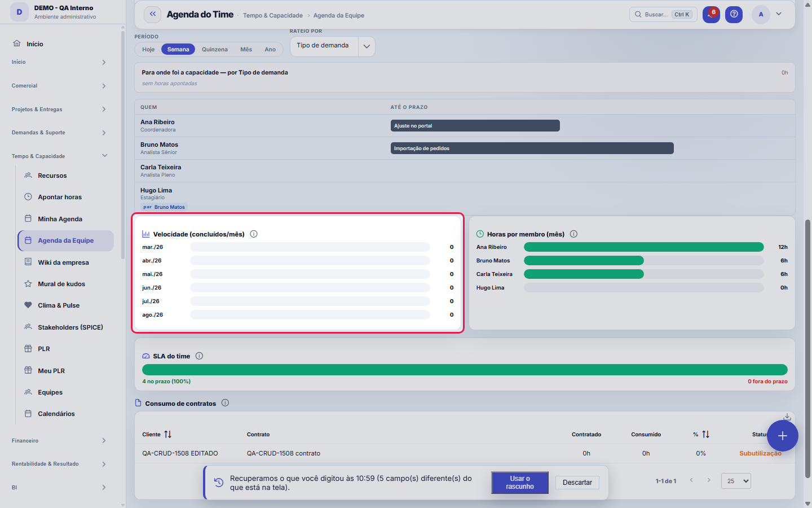Open rows-per-page 25 dropdown
This screenshot has width=812, height=508.
pyautogui.click(x=736, y=481)
